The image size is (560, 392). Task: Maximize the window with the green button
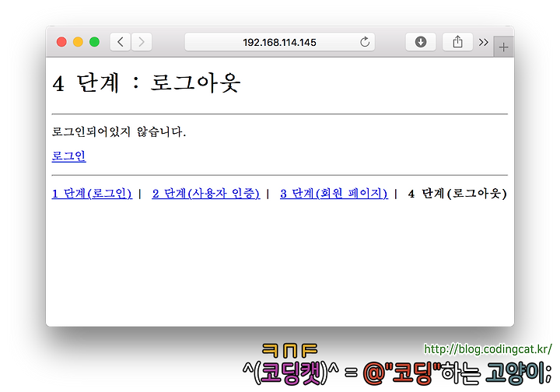pyautogui.click(x=94, y=42)
